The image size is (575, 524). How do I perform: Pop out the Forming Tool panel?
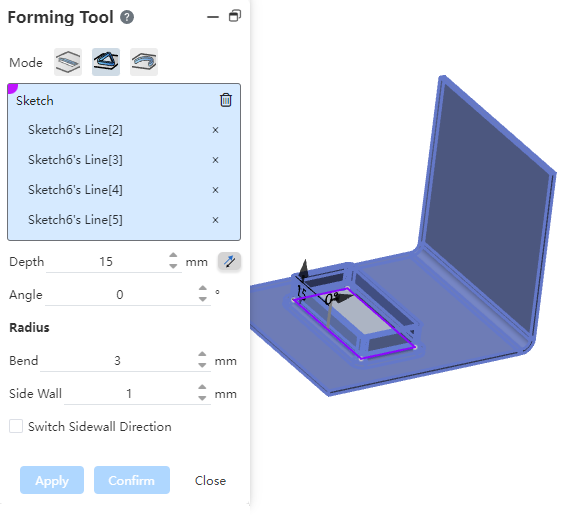(235, 16)
